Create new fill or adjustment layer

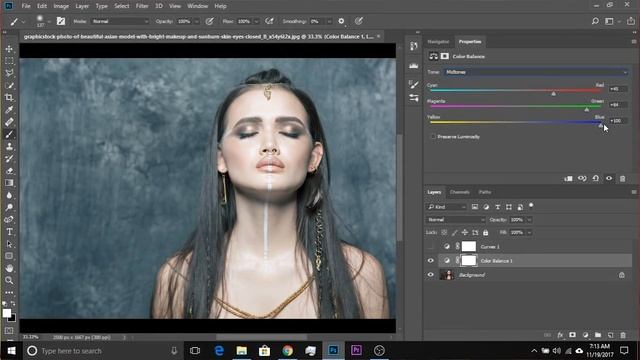click(x=585, y=335)
